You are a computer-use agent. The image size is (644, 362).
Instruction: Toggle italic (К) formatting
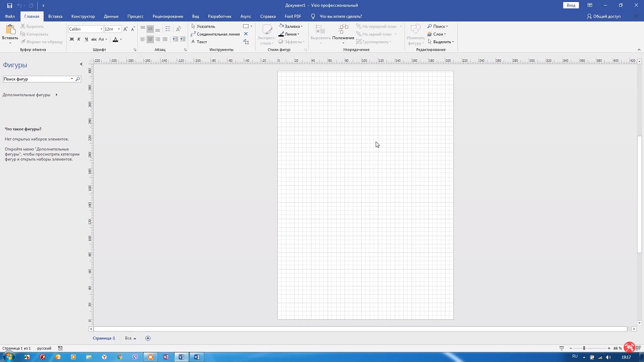click(x=78, y=39)
